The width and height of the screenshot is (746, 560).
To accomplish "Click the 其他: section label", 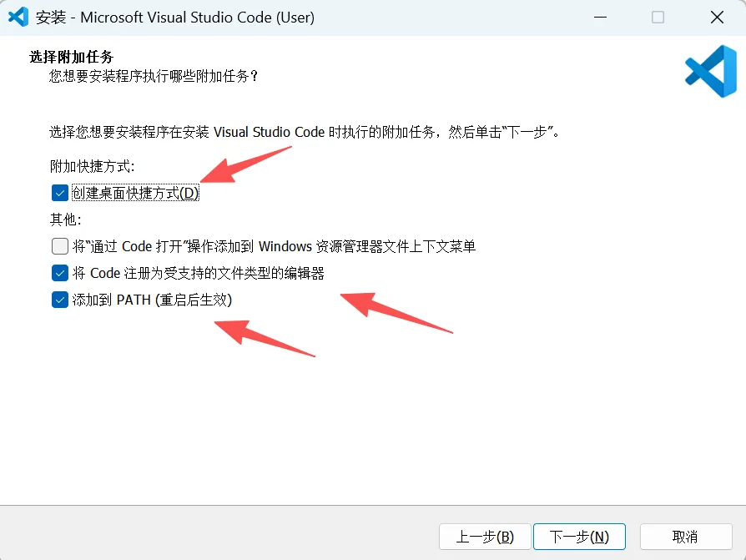I will [66, 219].
